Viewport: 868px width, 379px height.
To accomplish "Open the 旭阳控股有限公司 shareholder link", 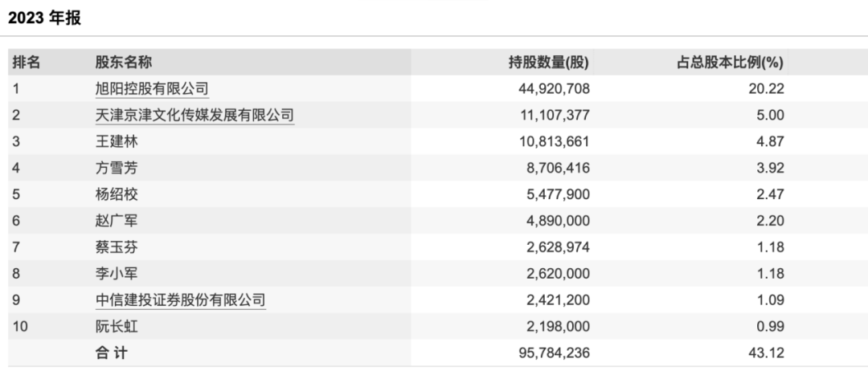I will pyautogui.click(x=152, y=88).
